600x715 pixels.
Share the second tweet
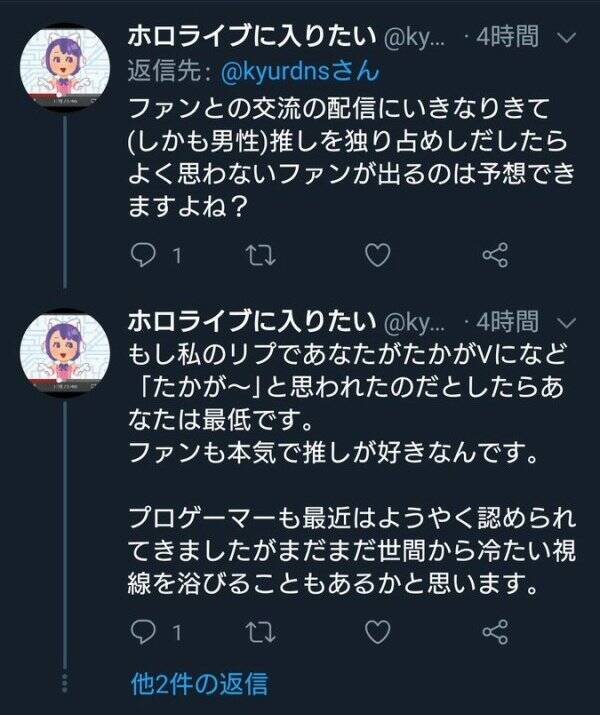tap(495, 632)
